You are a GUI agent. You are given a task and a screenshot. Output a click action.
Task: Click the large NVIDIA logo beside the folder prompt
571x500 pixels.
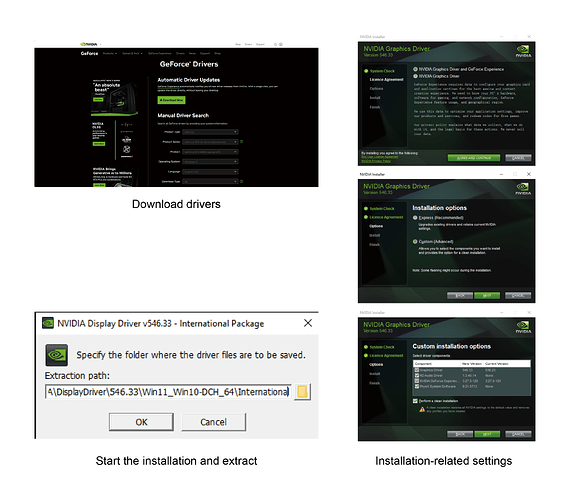click(x=56, y=355)
